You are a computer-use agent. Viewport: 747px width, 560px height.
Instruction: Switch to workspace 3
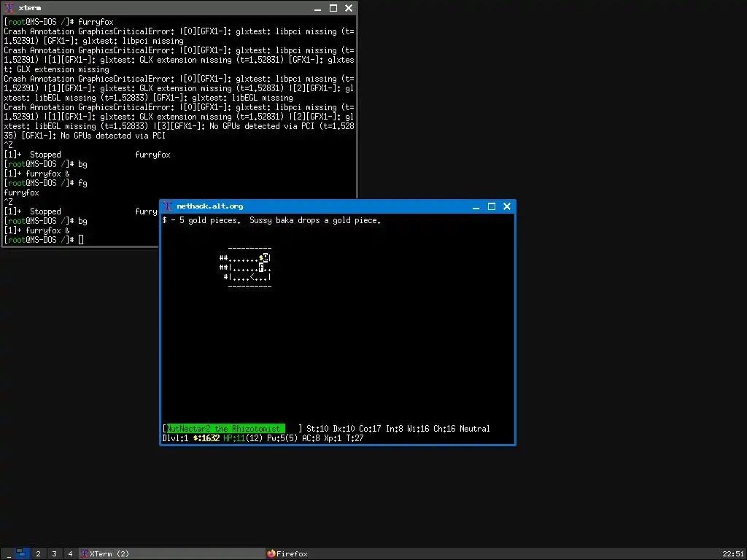[54, 554]
